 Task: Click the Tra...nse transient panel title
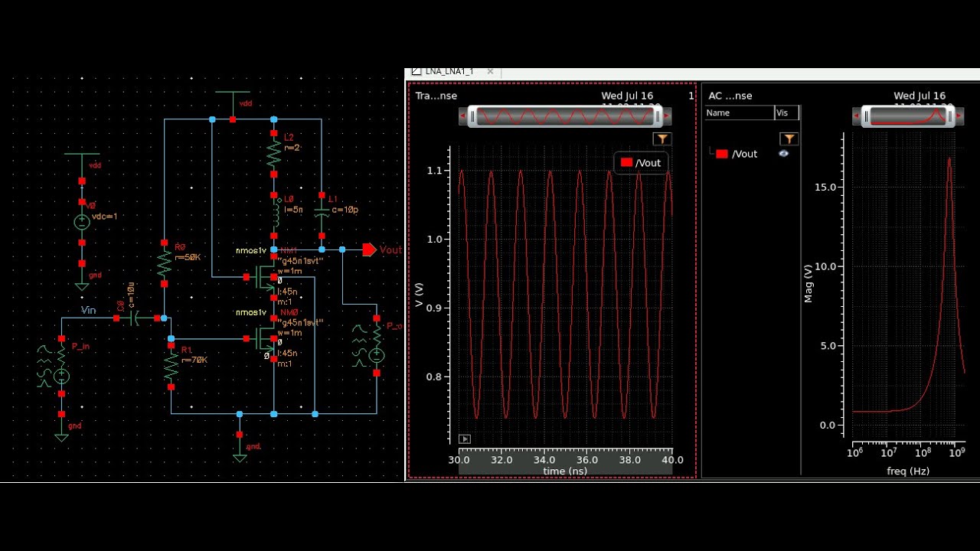click(436, 96)
